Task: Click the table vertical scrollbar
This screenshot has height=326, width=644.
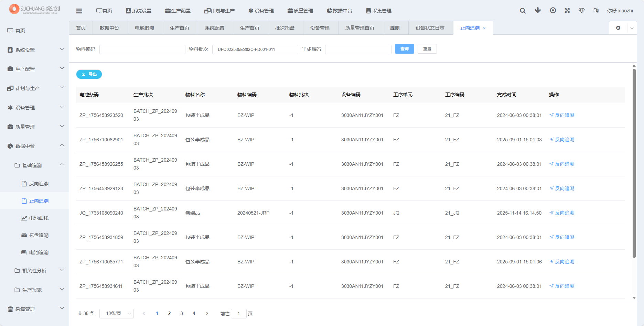Action: 634,163
